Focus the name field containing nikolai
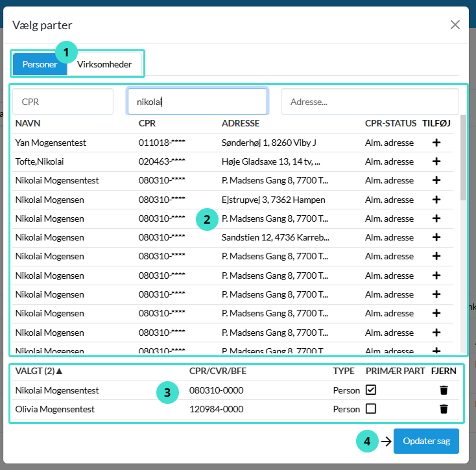This screenshot has width=476, height=470. [x=197, y=102]
